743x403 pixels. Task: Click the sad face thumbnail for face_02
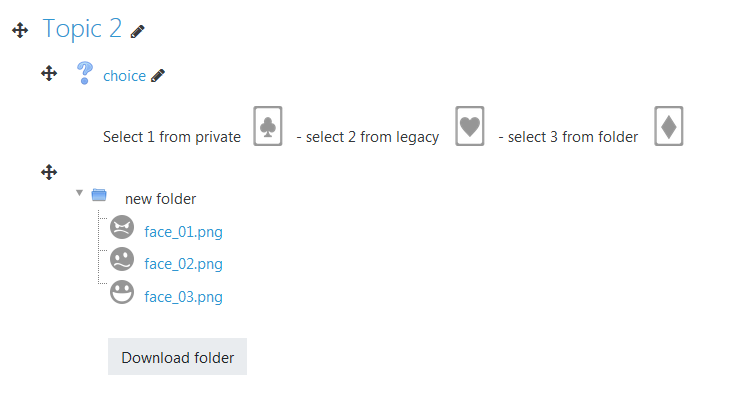[x=122, y=259]
